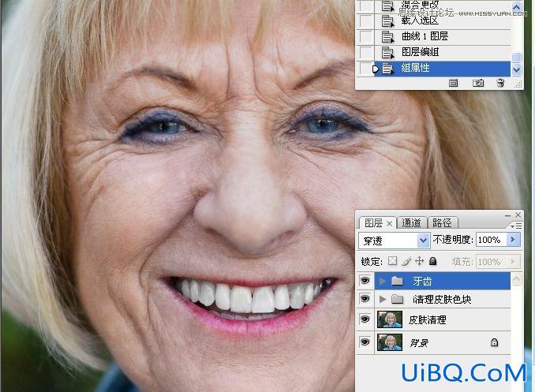The image size is (535, 392).
Task: Open the fill 填充 slider arrow
Action: click(513, 262)
